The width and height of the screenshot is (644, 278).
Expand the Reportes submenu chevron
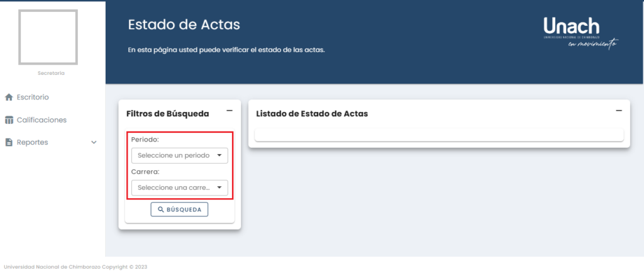click(x=94, y=143)
